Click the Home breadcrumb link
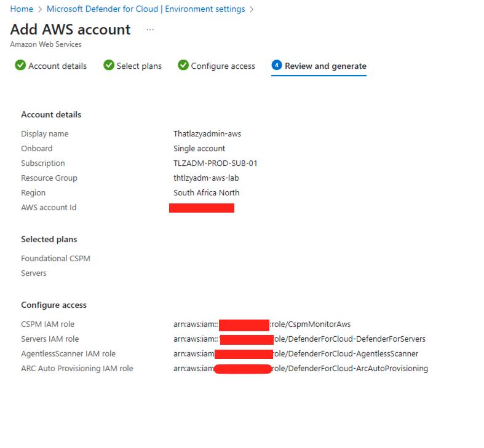Screen dimensions: 484x448 coord(22,9)
